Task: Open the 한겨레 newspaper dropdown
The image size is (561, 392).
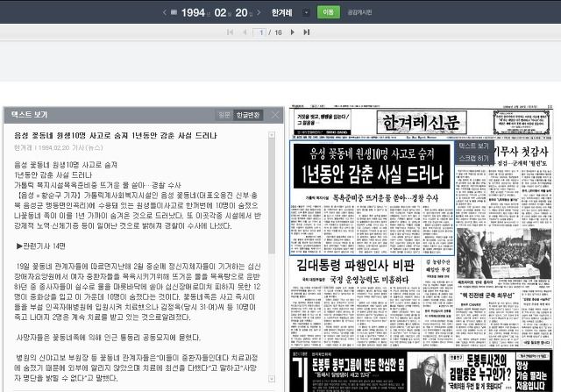Action: click(x=306, y=12)
